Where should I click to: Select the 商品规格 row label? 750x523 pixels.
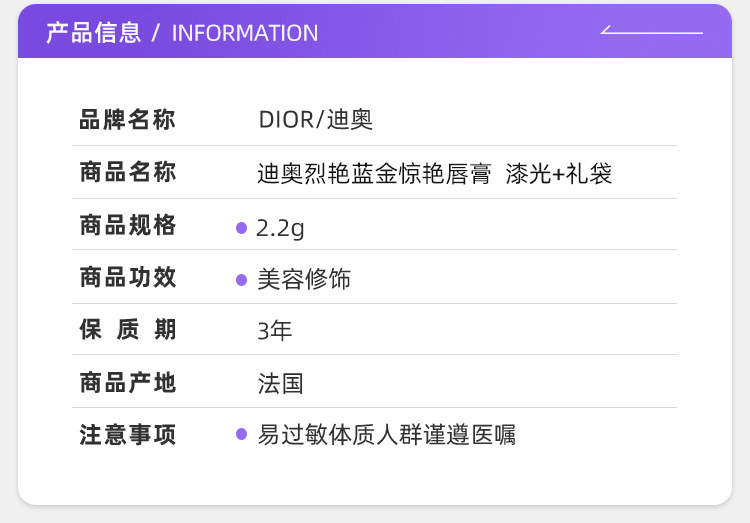[127, 226]
